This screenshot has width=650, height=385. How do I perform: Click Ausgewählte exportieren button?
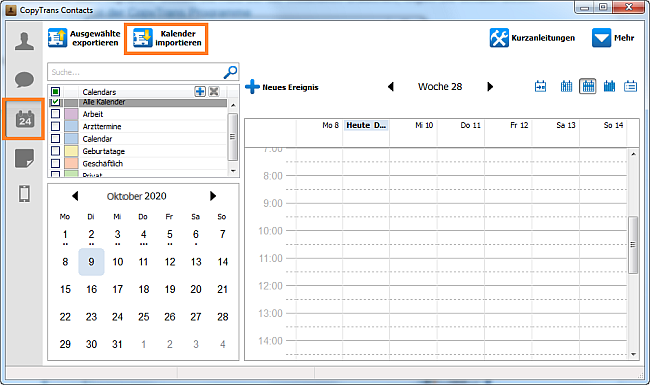pyautogui.click(x=84, y=38)
